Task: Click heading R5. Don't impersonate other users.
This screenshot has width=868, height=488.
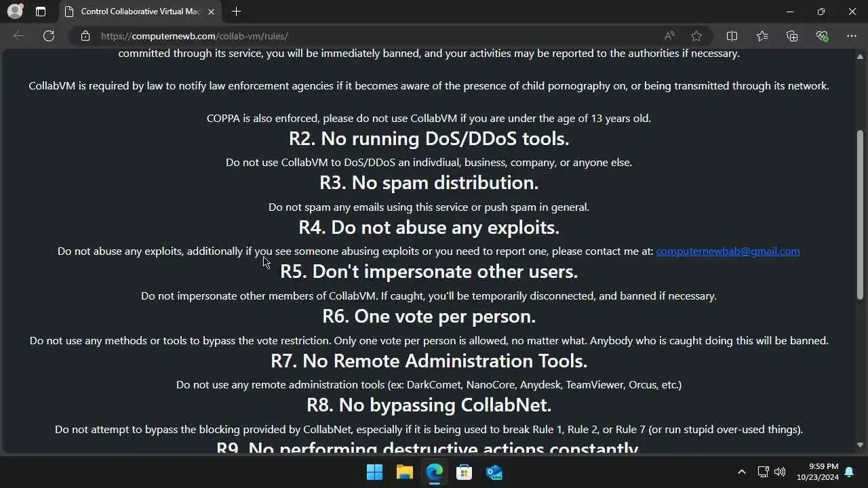Action: click(x=429, y=272)
